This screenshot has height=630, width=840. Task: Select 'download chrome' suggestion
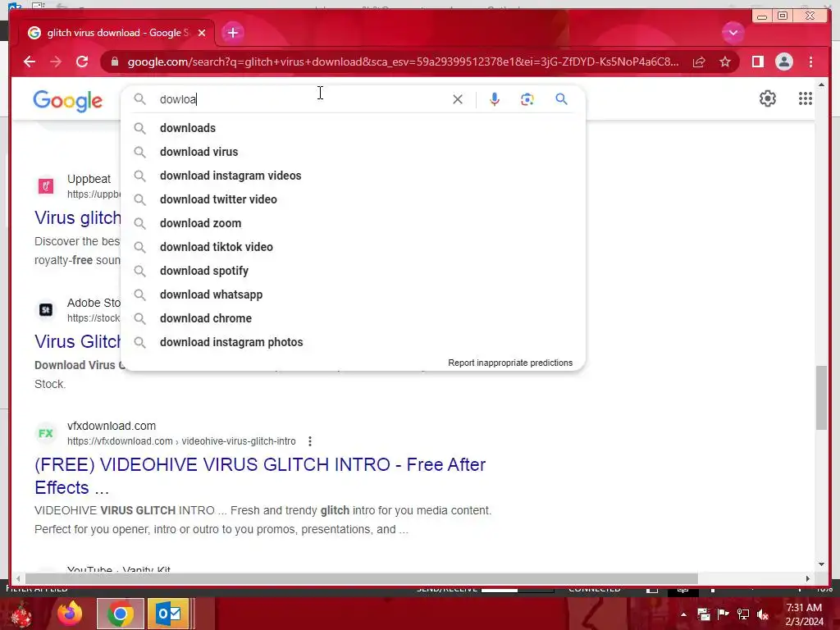(354, 318)
